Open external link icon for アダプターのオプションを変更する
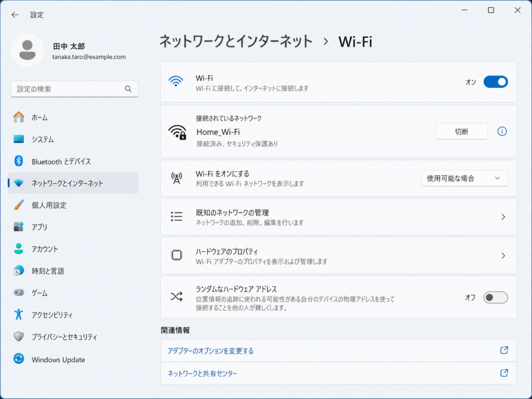This screenshot has width=532, height=399. coord(503,351)
